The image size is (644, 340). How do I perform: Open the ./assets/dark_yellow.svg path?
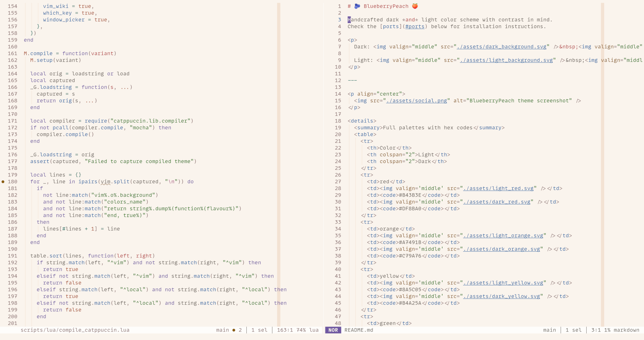(502, 296)
